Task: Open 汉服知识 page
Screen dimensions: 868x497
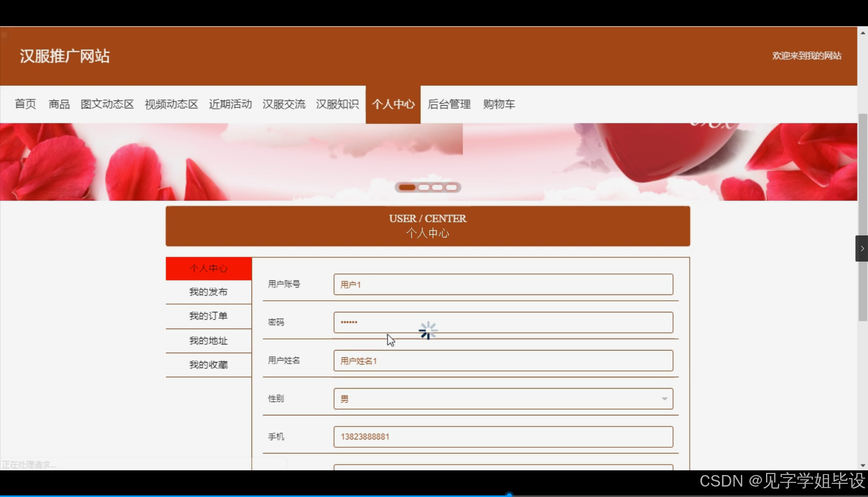Action: pyautogui.click(x=337, y=104)
